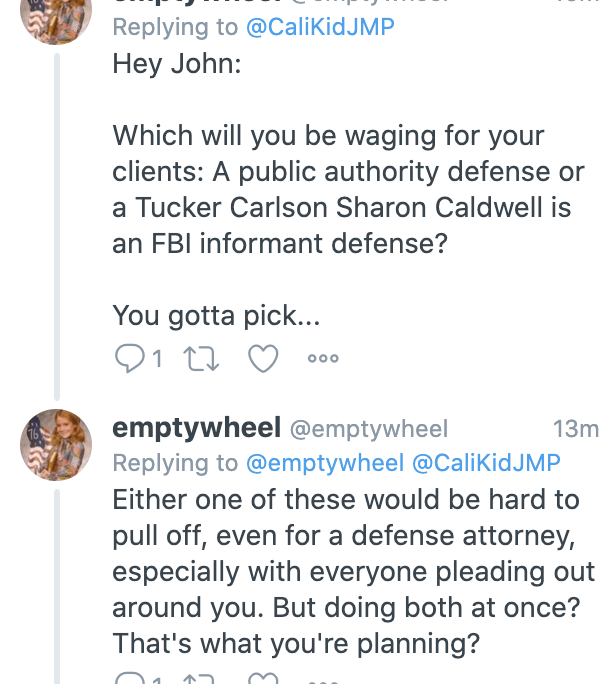Click the gray @emptywheel handle beside the name
Screen dimensions: 616x684
369,430
